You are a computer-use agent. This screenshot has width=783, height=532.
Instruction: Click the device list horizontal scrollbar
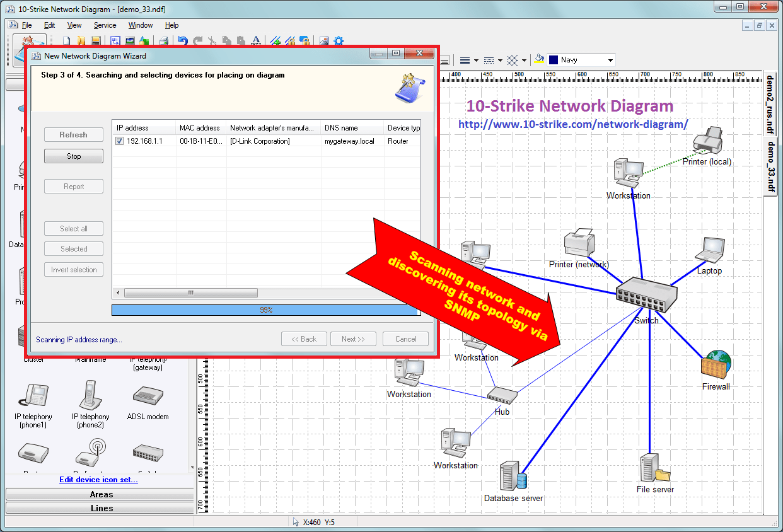pyautogui.click(x=191, y=292)
